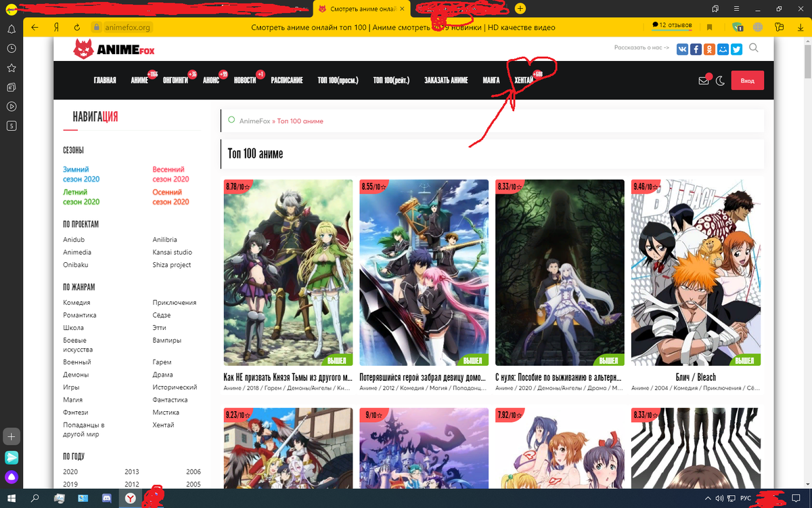Share the site on Odnoklassniki
812x508 pixels.
tap(709, 49)
